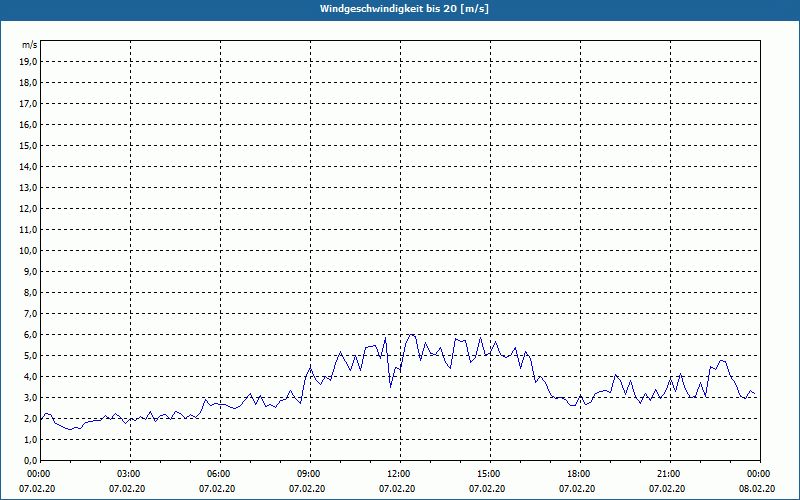Select the 0,0 y-axis value
Image resolution: width=800 pixels, height=500 pixels.
[30, 461]
